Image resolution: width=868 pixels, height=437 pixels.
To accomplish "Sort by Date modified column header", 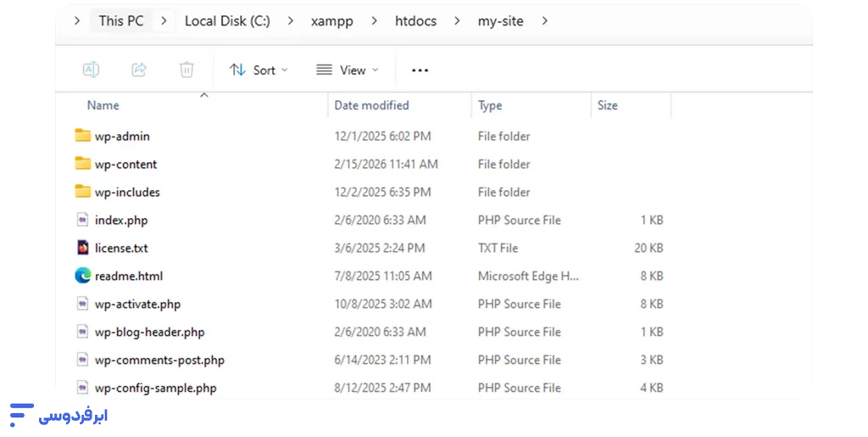I will coord(371,105).
